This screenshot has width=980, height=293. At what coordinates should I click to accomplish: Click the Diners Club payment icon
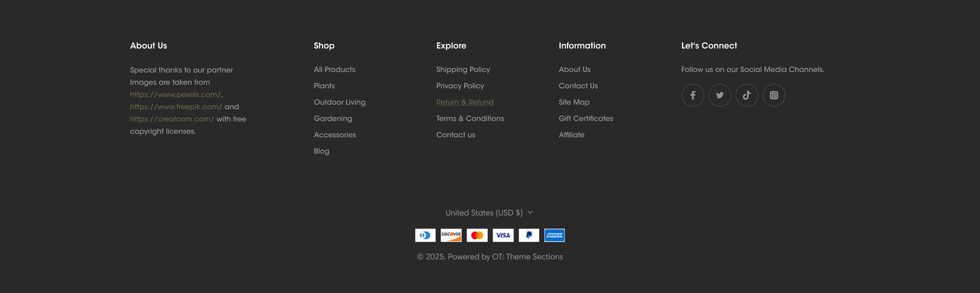tap(426, 235)
